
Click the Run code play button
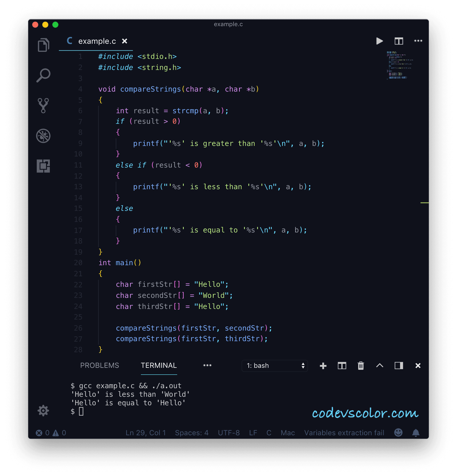tap(379, 41)
